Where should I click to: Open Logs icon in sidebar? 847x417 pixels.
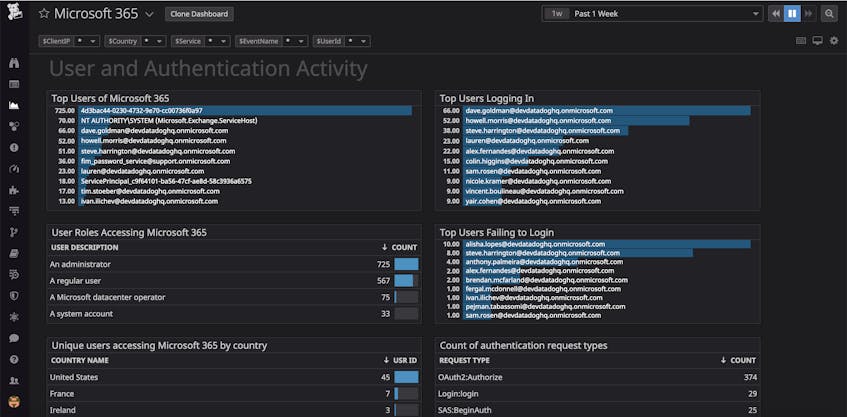(x=15, y=274)
